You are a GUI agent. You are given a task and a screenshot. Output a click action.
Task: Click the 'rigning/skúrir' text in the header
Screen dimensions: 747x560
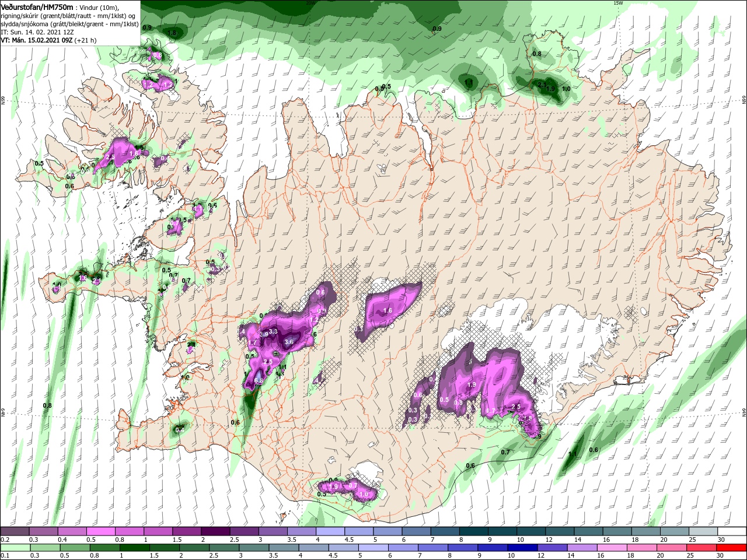pyautogui.click(x=20, y=16)
